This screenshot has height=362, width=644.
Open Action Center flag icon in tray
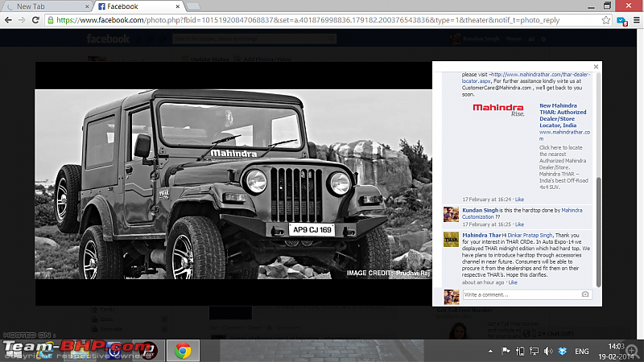tap(506, 351)
